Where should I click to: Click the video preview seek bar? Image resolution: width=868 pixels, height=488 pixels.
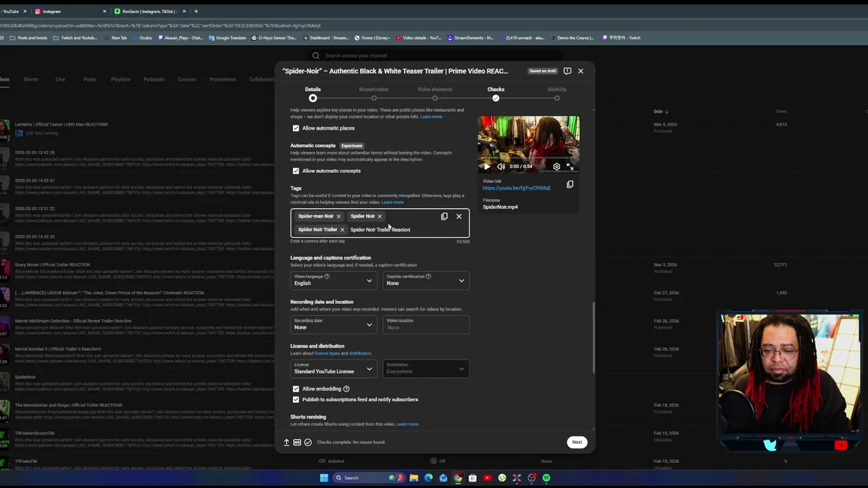528,159
